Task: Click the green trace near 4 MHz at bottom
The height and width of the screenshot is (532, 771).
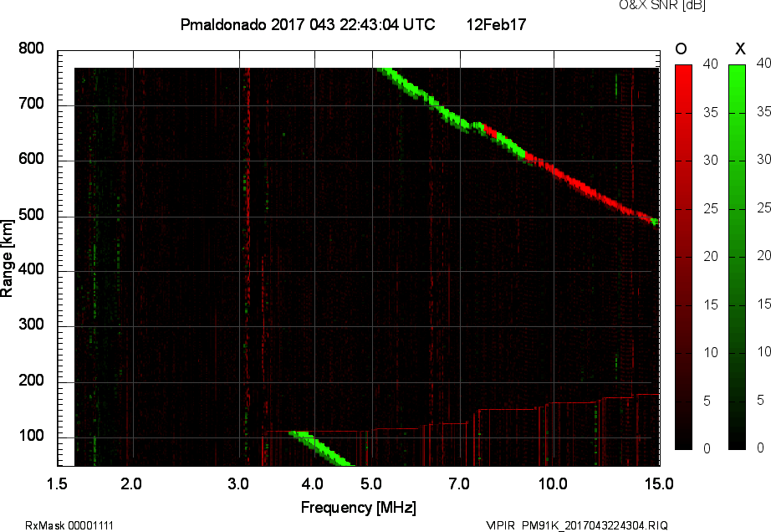Action: click(322, 447)
